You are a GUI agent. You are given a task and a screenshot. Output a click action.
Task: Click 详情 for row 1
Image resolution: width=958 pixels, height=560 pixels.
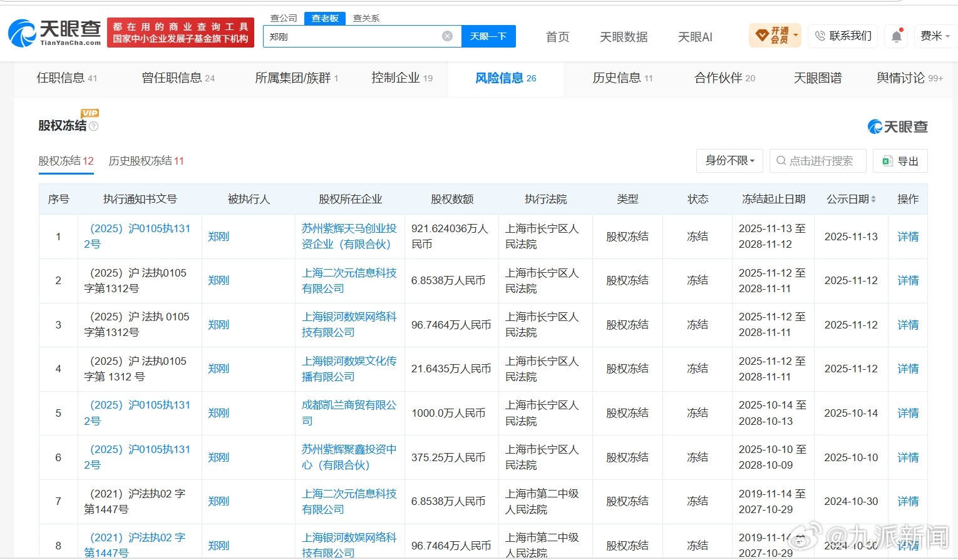pyautogui.click(x=908, y=237)
